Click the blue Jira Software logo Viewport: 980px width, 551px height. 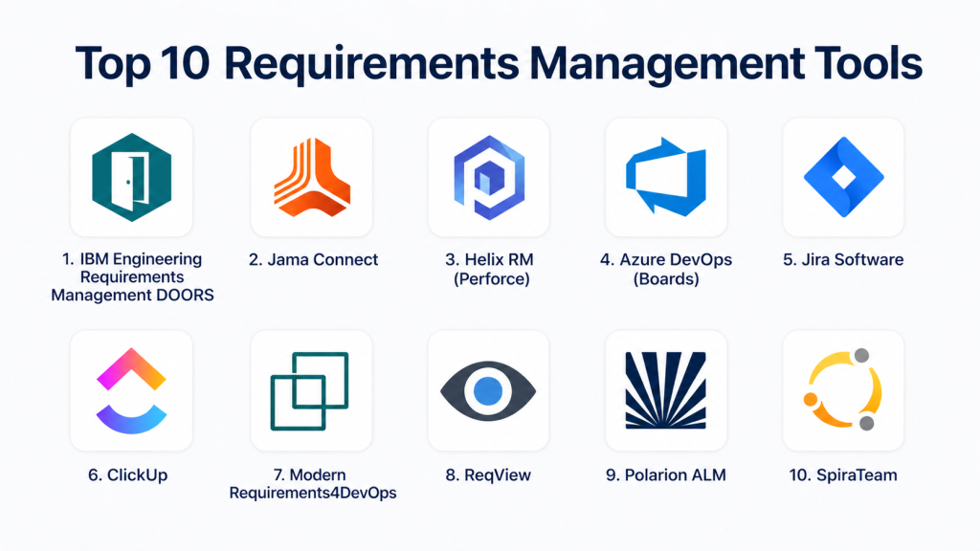843,178
